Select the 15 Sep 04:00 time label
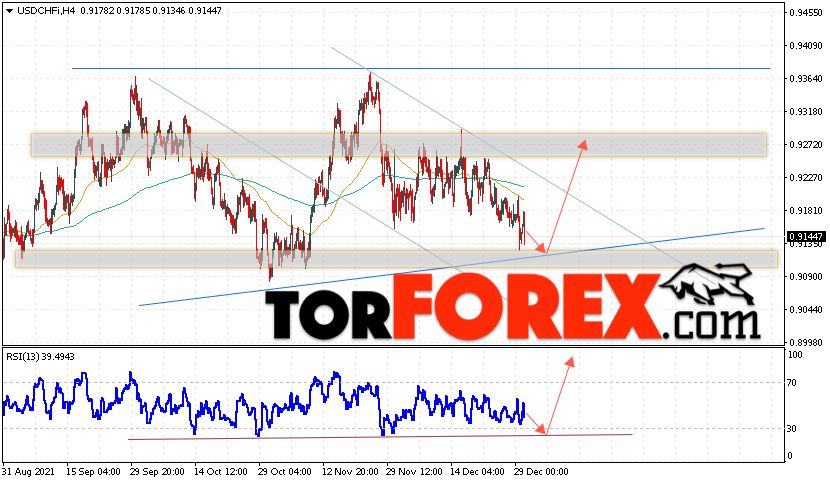 tap(93, 471)
